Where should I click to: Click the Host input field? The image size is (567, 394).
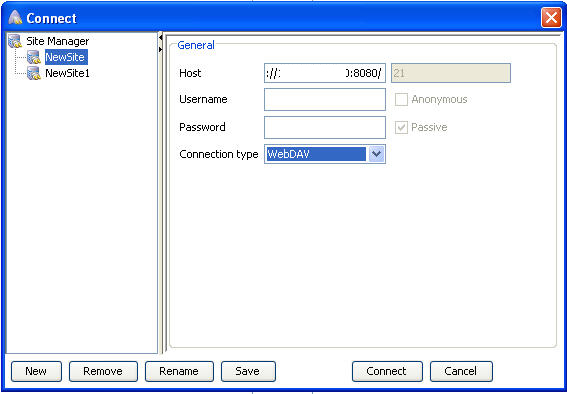325,73
